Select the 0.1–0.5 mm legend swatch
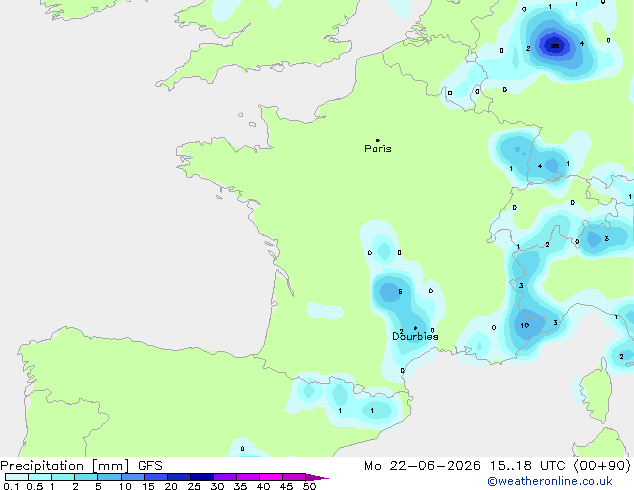 pyautogui.click(x=17, y=477)
